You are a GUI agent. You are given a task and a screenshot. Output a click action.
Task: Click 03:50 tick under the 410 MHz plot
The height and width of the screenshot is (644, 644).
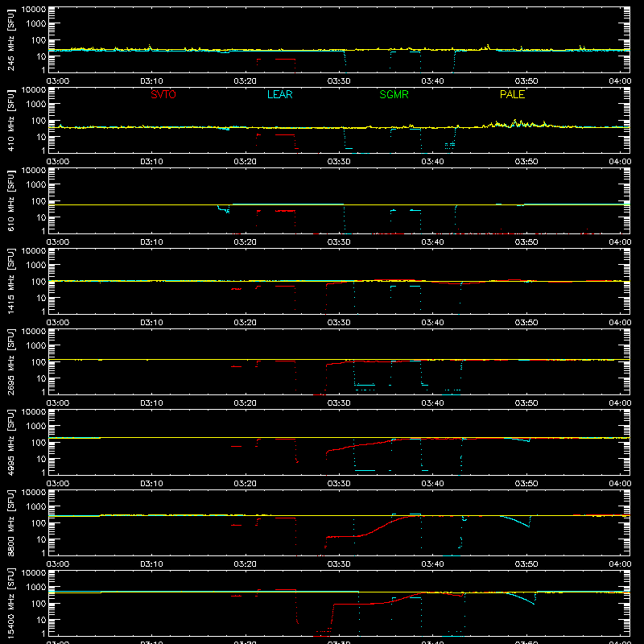tap(526, 162)
